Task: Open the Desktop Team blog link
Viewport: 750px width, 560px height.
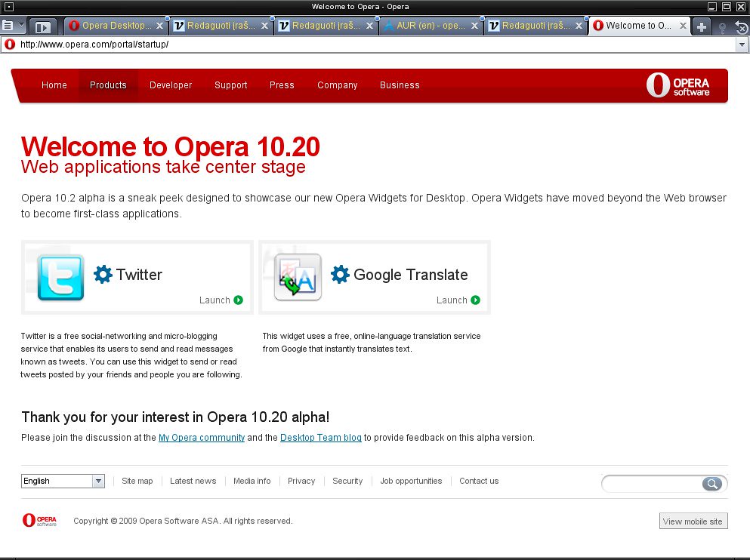Action: pyautogui.click(x=320, y=438)
